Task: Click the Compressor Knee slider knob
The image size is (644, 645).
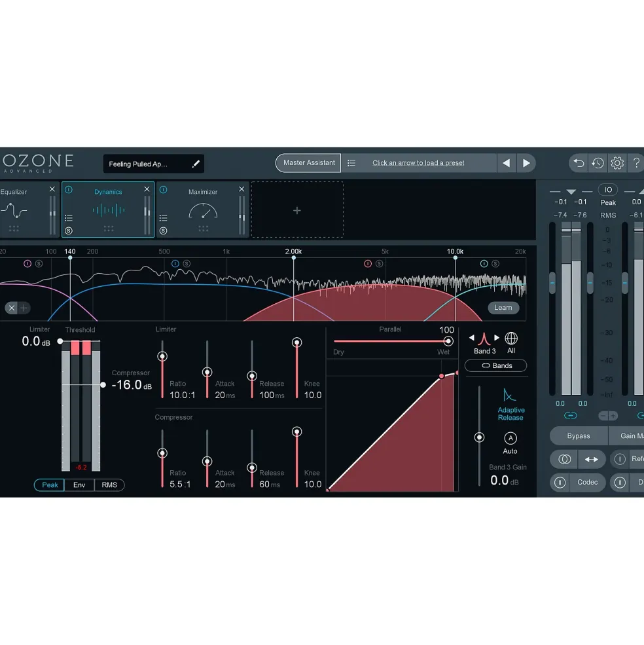Action: coord(296,432)
